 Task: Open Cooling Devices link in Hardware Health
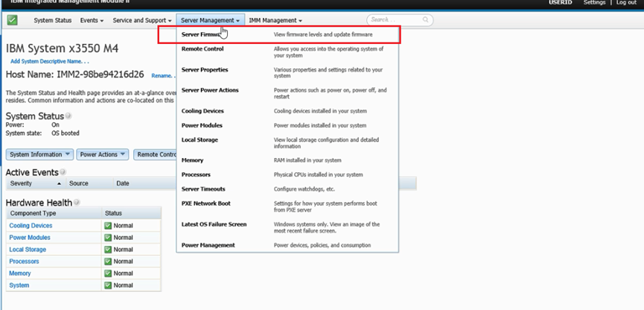[31, 226]
